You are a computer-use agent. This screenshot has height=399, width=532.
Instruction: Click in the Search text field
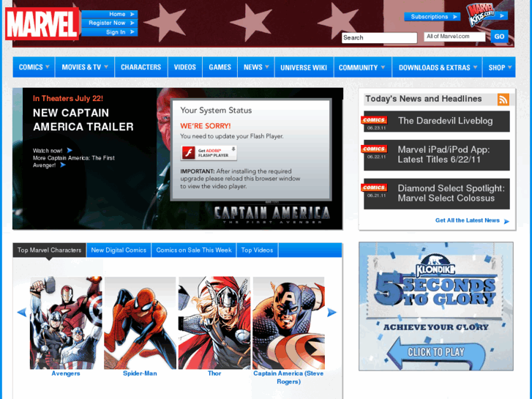pos(379,37)
